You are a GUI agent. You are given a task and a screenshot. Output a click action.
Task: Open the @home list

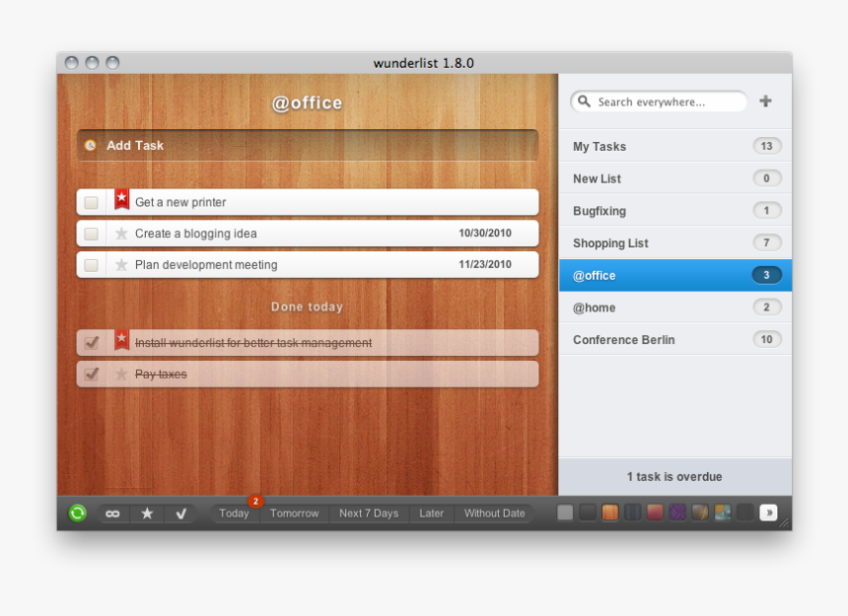pos(674,307)
